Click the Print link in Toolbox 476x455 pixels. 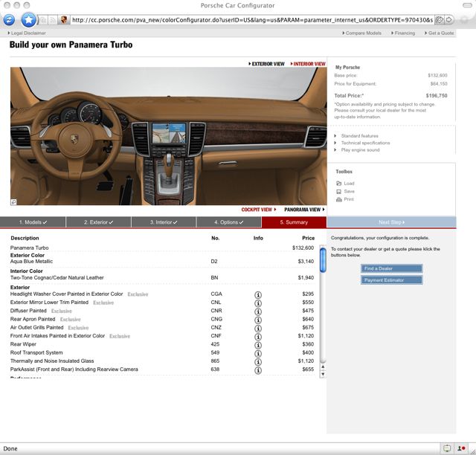[x=349, y=199]
